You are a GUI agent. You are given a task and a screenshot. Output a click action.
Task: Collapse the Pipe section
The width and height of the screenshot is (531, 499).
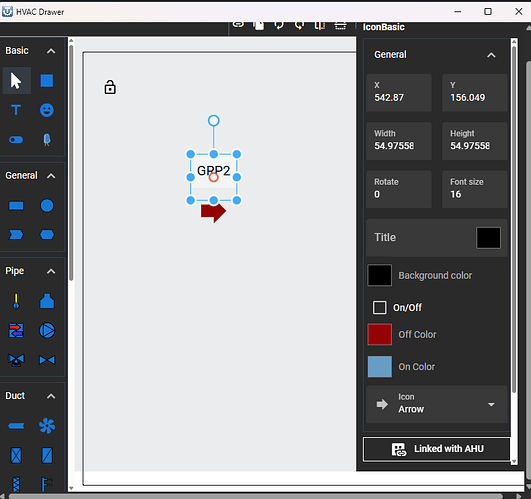coord(51,271)
